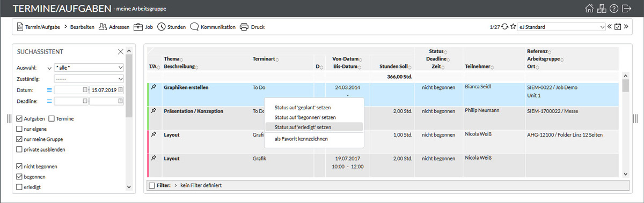
Task: Go to next page with double-right arrows
Action: 626,26
